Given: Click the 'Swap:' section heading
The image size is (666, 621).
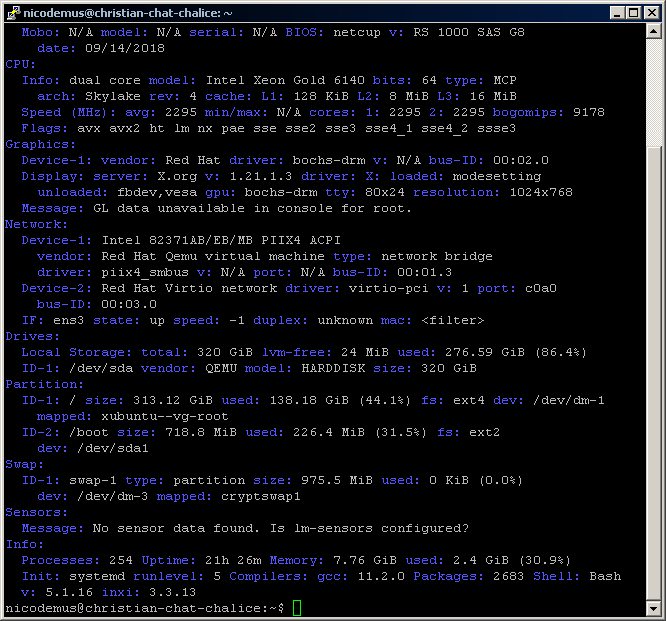Looking at the screenshot, I should pos(25,464).
